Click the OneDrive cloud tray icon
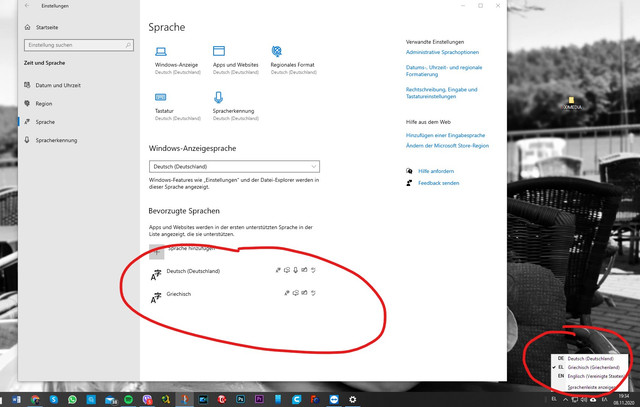This screenshot has height=407, width=640. [x=593, y=399]
